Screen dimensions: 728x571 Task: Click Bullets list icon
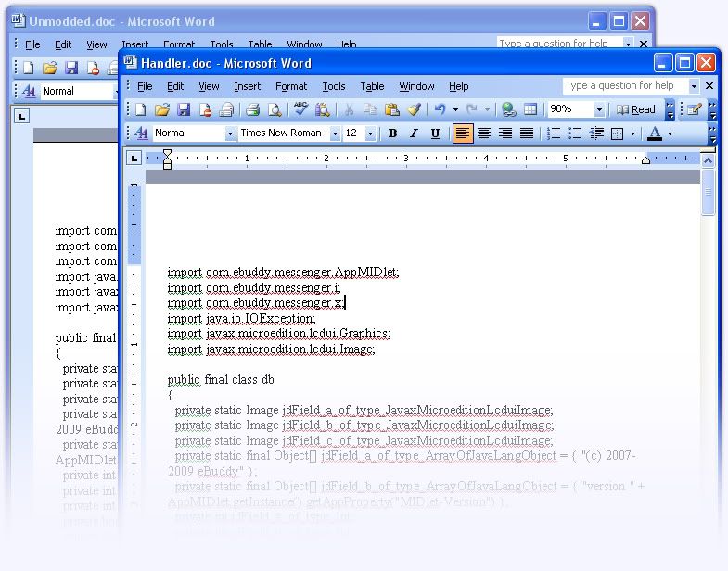click(x=575, y=133)
